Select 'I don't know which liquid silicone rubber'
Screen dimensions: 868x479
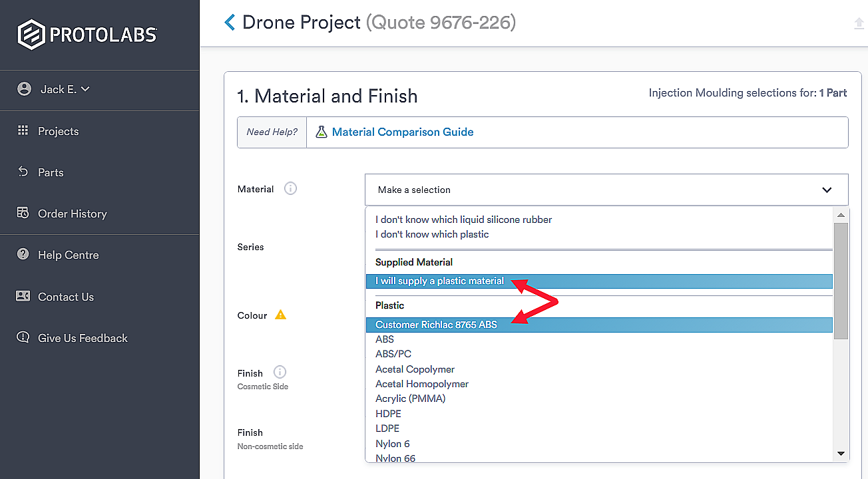pos(464,220)
